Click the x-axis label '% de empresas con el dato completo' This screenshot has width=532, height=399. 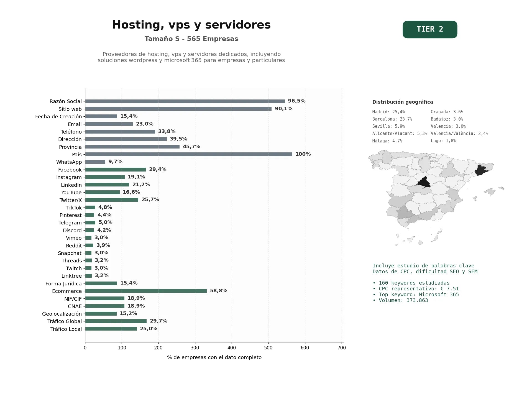coord(214,357)
